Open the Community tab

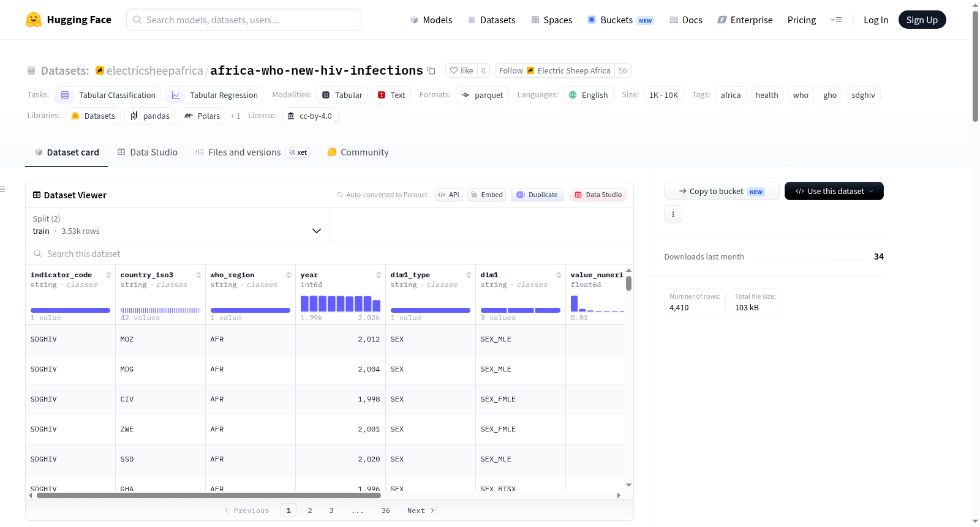(x=358, y=152)
